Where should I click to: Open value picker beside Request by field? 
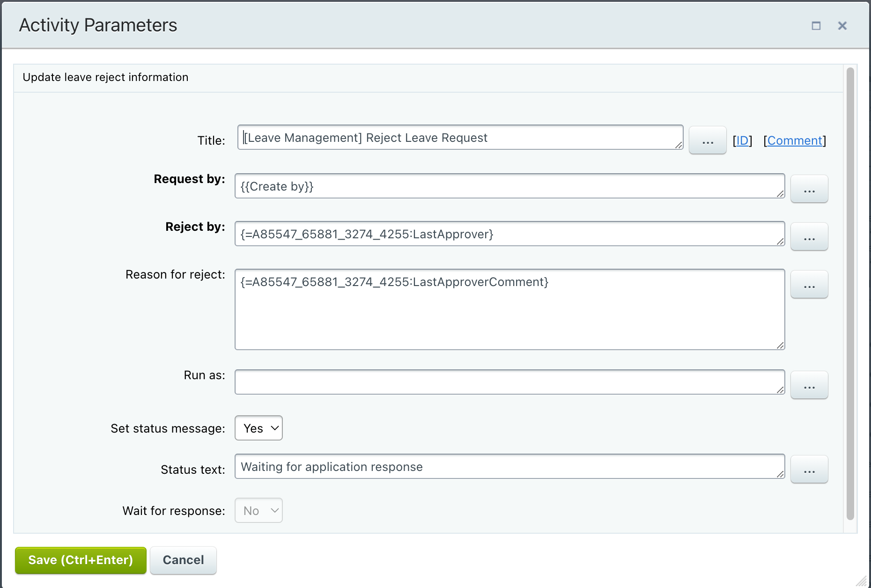809,189
